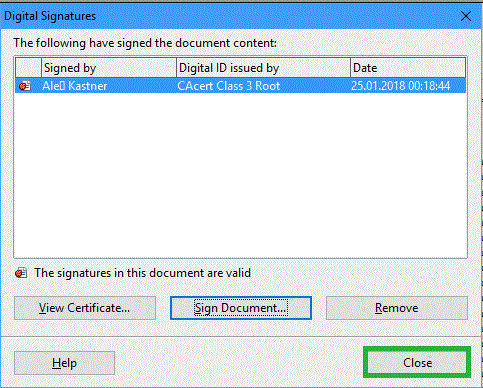Viewport: 483px width, 388px height.
Task: Select the 25.01.2018 00:18:44 date cell
Action: [400, 86]
